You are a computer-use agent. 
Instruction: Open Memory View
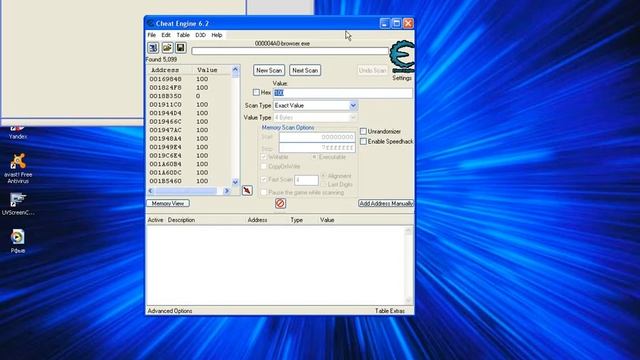coord(168,203)
